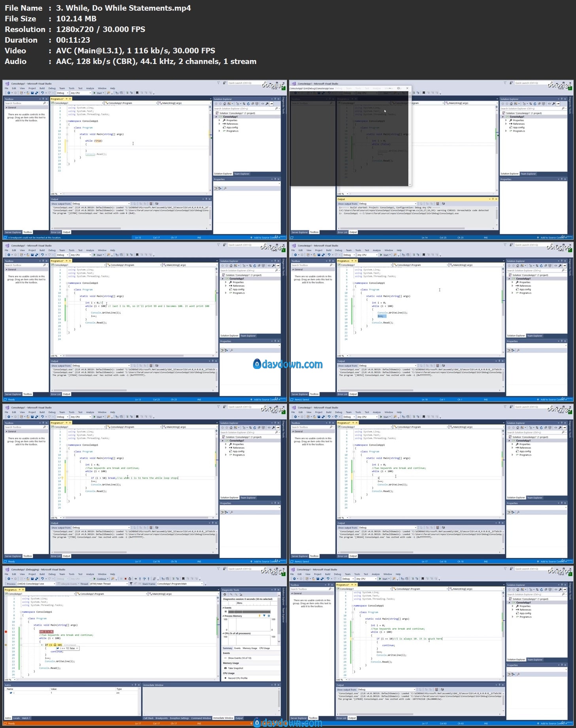Open the Debug configuration dropdown in 00:01:15 frame
Screen dimensions: 576x728
point(62,93)
